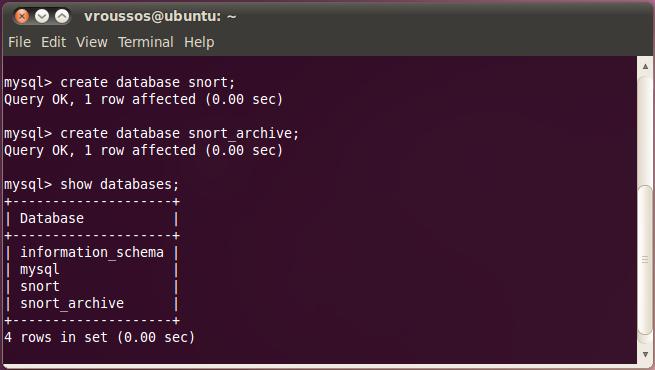Click the 'Database' column header text
This screenshot has height=370, width=655.
pos(52,218)
